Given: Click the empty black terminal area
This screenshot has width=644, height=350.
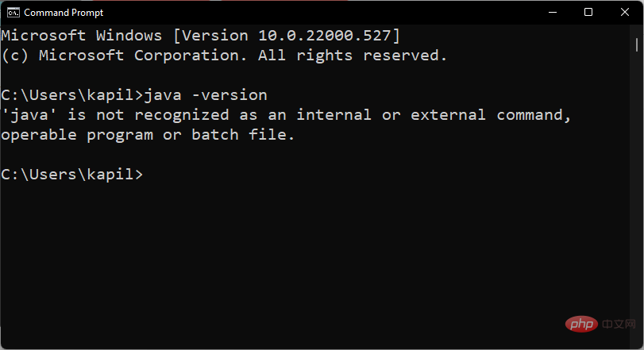Looking at the screenshot, I should pyautogui.click(x=318, y=254).
